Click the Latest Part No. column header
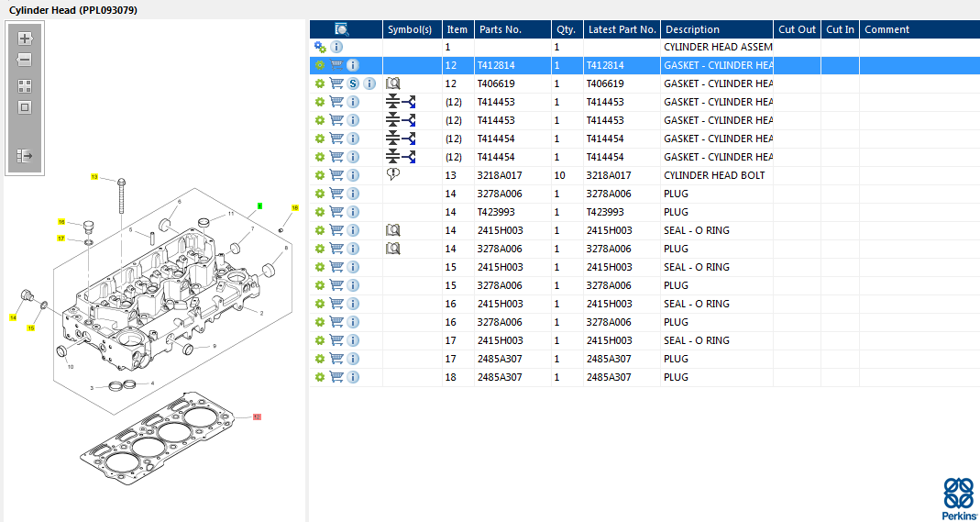This screenshot has width=980, height=522. pos(622,29)
